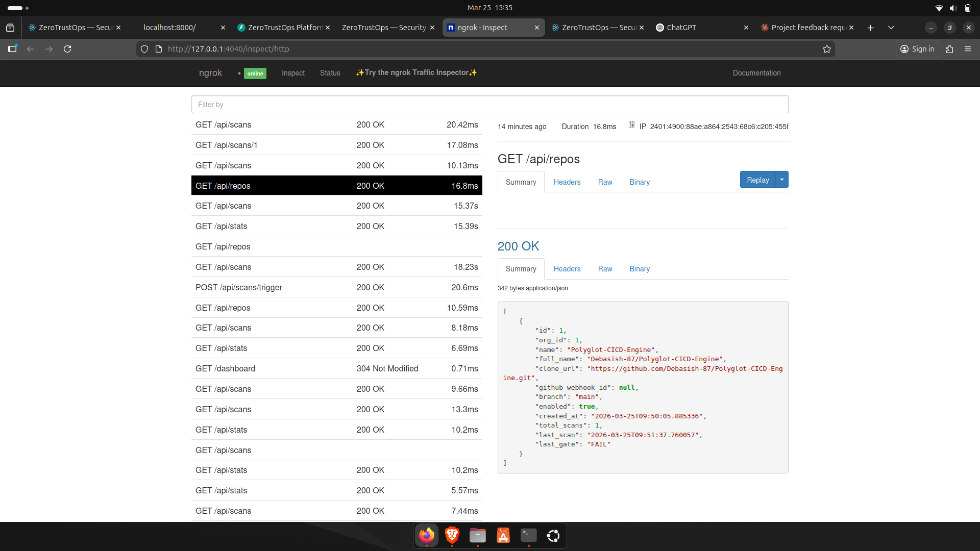
Task: Open the Documentation link
Action: (756, 73)
